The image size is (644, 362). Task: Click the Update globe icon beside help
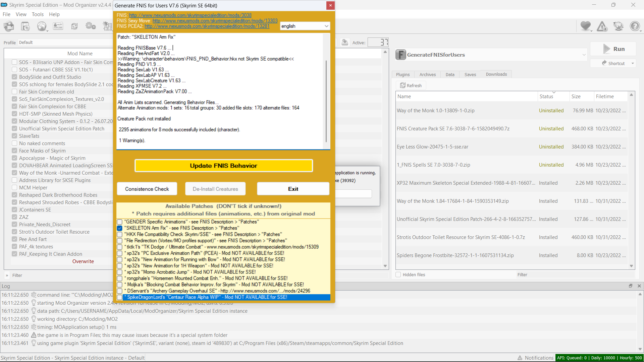[618, 26]
